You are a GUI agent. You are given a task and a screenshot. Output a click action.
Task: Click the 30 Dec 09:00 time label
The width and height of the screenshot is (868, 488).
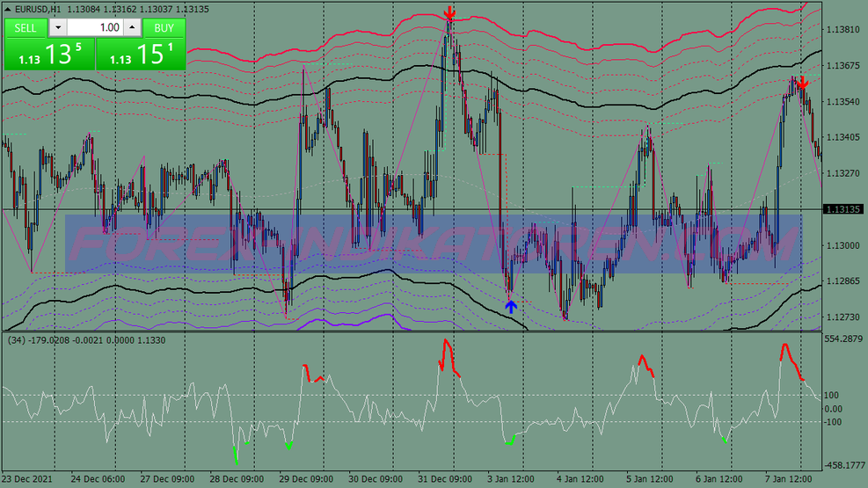pyautogui.click(x=376, y=478)
